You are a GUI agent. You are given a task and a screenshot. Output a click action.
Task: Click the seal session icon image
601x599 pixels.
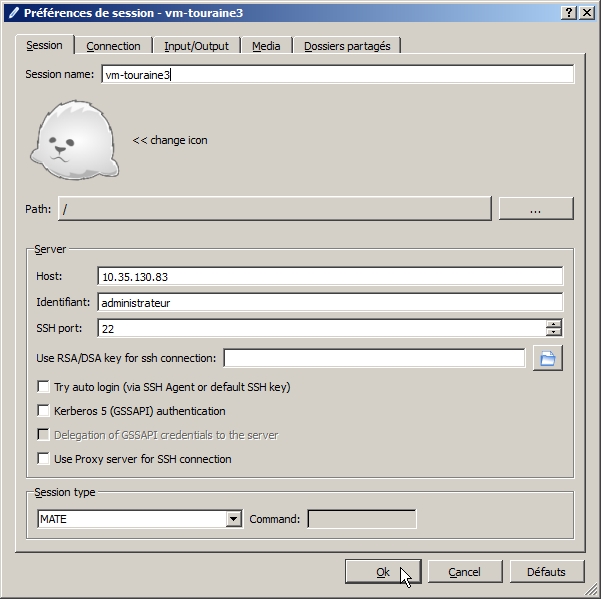(x=75, y=140)
